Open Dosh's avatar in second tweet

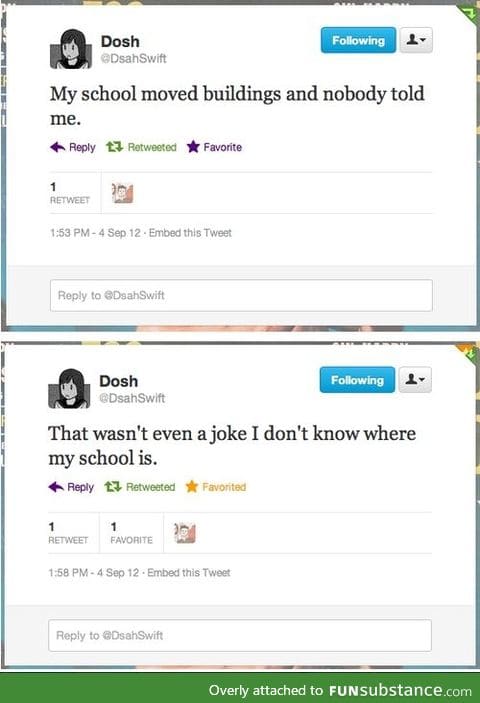[69, 389]
